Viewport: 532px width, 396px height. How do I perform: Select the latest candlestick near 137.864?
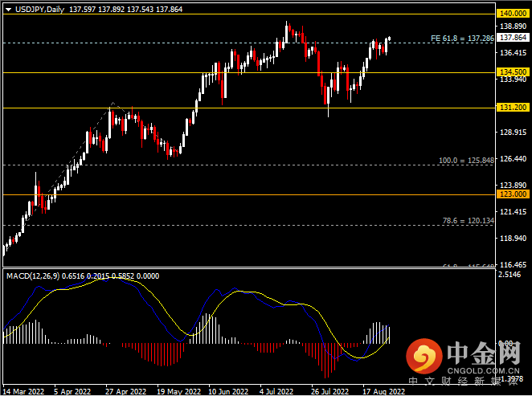click(x=389, y=39)
